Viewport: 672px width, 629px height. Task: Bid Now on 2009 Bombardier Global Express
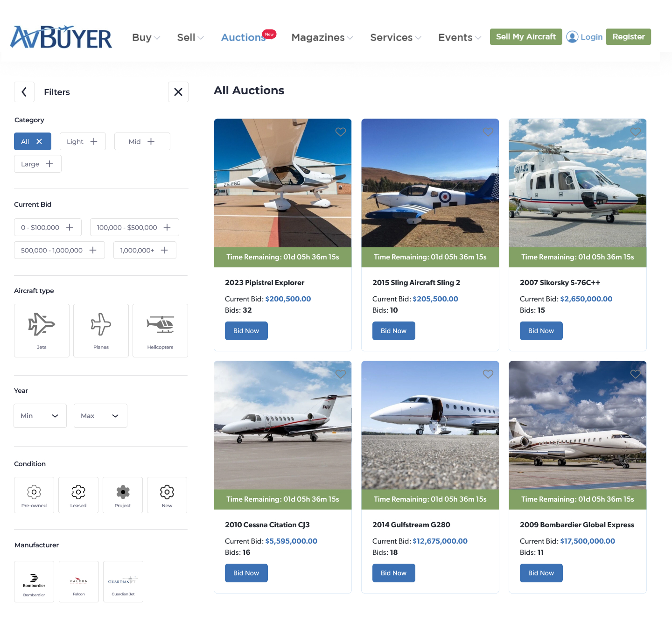click(541, 573)
